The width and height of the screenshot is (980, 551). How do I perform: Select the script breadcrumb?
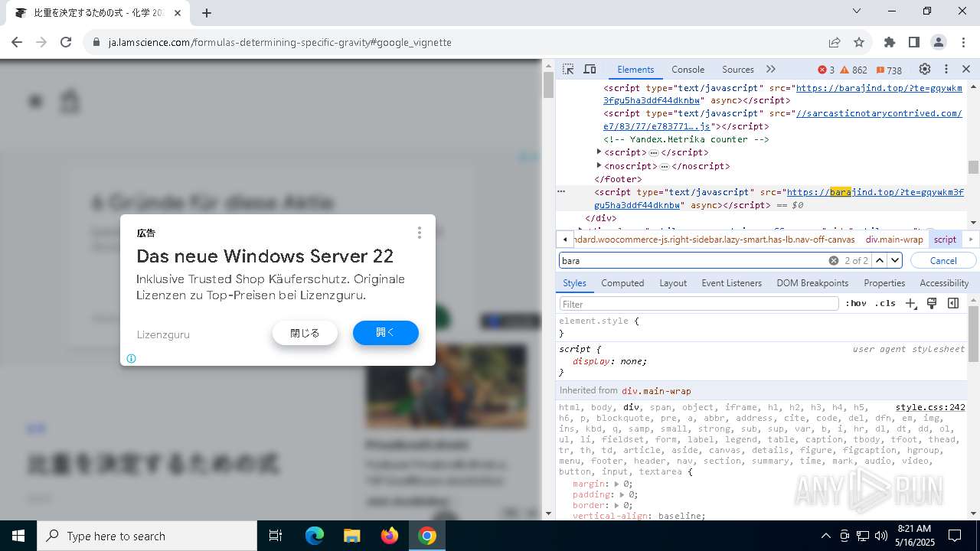pyautogui.click(x=945, y=240)
